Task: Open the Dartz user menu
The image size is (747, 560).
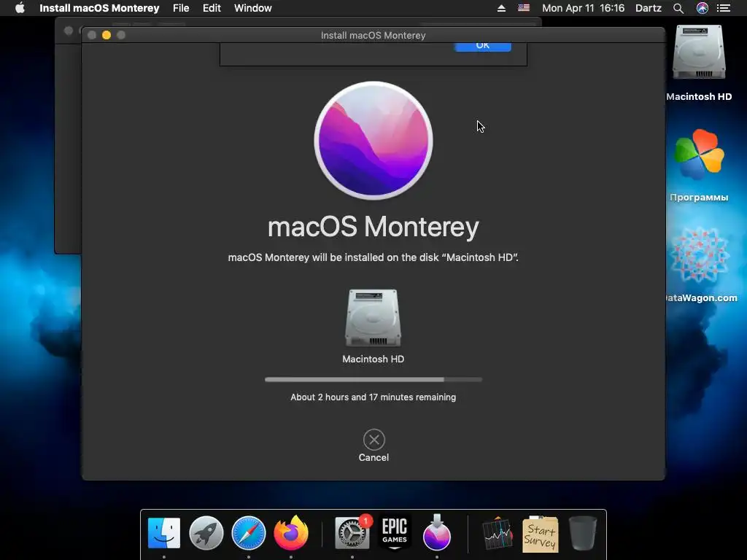Action: coord(649,8)
